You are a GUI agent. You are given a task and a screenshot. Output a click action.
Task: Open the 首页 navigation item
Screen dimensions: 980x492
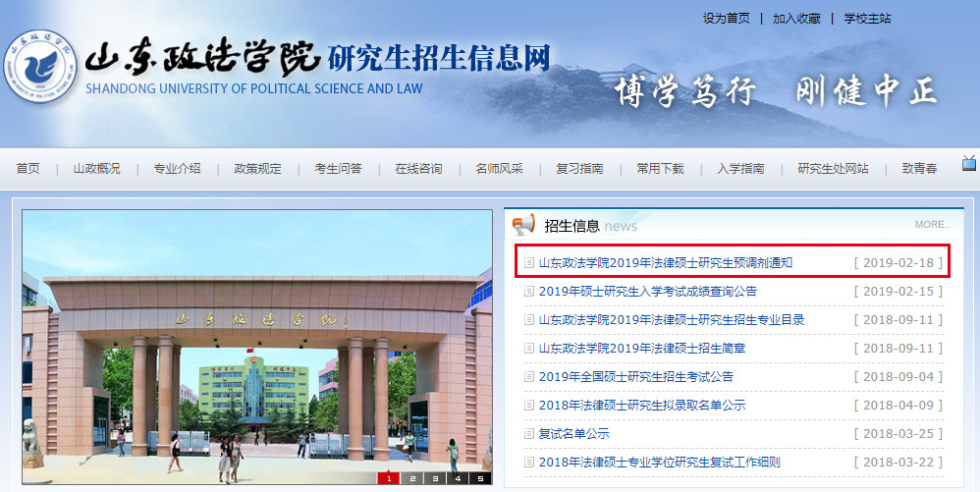pos(28,168)
